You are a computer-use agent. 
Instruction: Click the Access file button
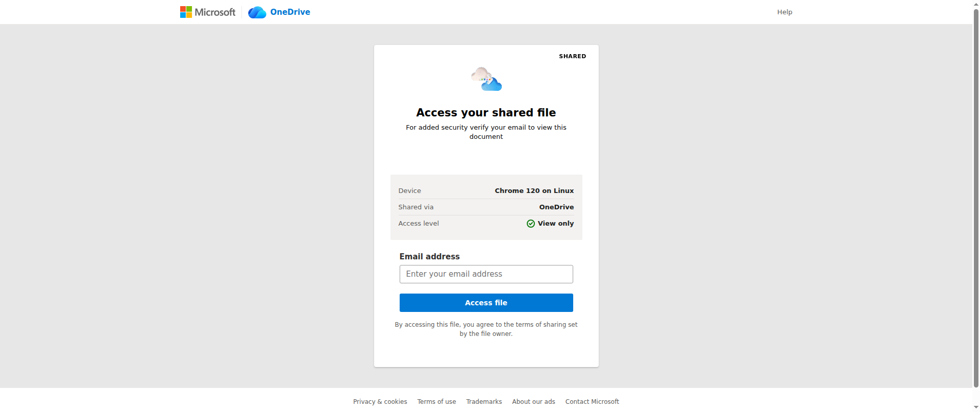point(486,303)
